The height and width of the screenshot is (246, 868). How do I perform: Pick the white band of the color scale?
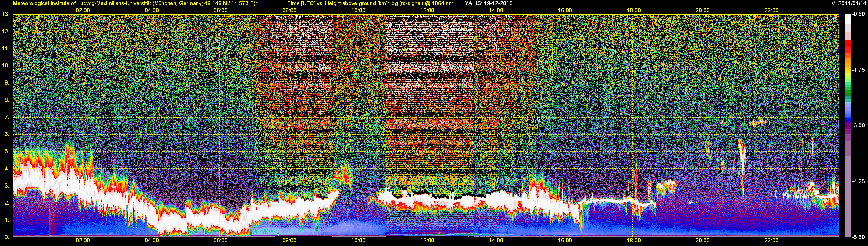pyautogui.click(x=847, y=20)
